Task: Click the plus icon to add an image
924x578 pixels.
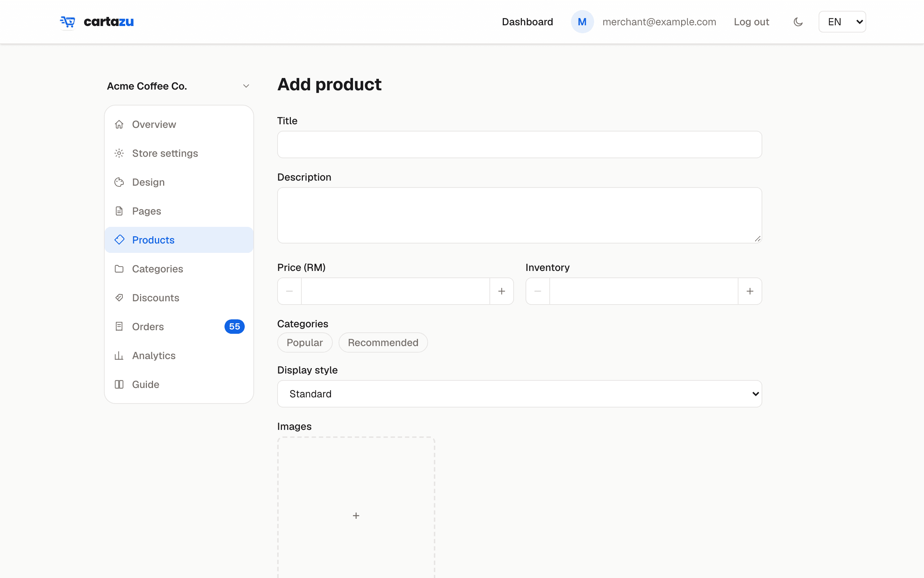Action: point(356,516)
